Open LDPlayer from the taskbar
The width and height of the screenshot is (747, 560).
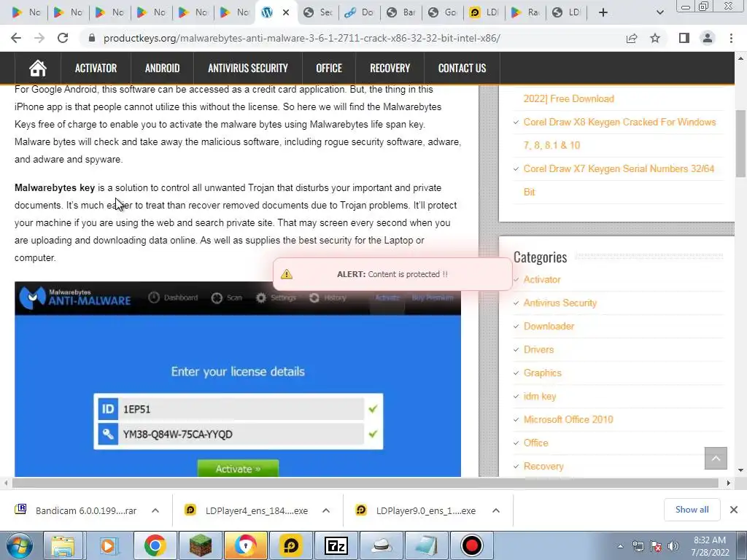pyautogui.click(x=290, y=545)
